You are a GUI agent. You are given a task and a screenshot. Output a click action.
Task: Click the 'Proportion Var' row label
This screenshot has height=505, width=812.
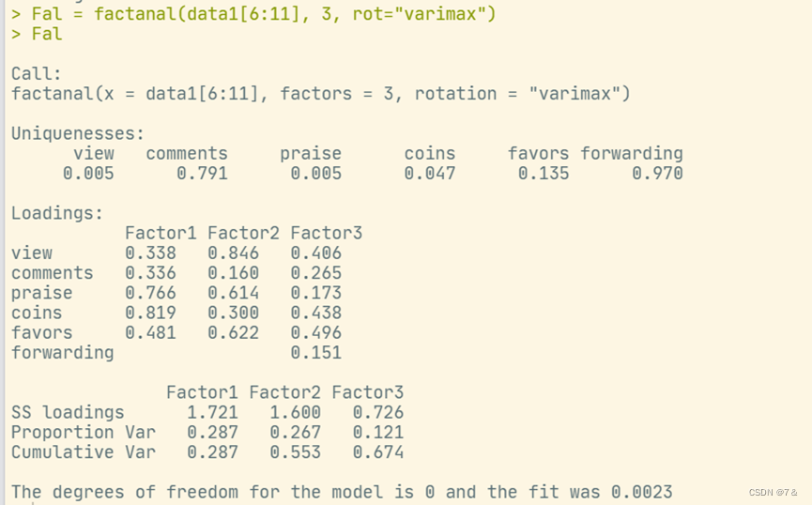(x=84, y=432)
